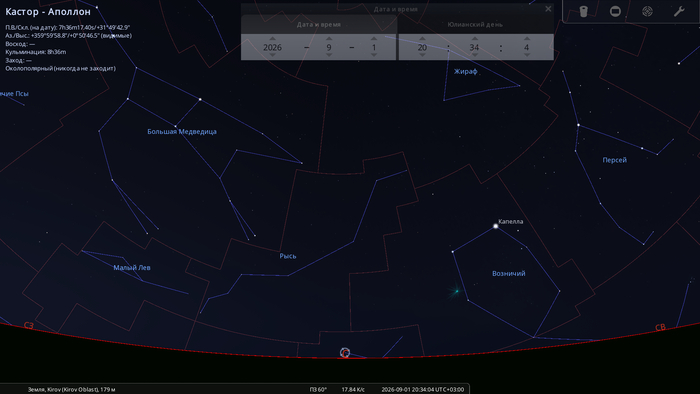700x394 pixels.
Task: Click the 'Возничий' constellation label
Action: [x=508, y=274]
